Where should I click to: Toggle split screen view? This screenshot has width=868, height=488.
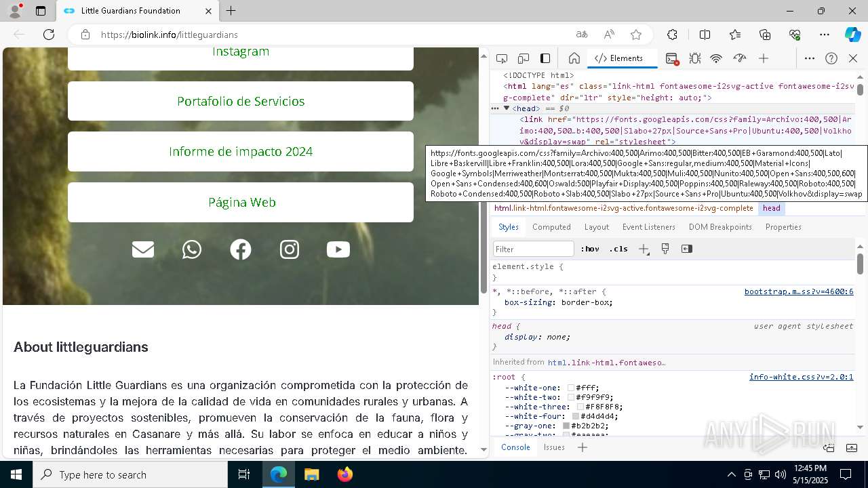pos(705,35)
